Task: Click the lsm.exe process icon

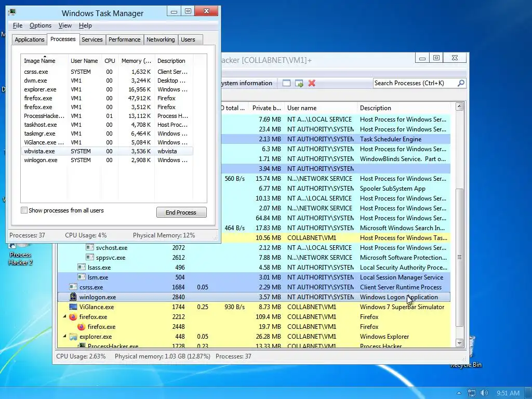Action: pos(82,277)
